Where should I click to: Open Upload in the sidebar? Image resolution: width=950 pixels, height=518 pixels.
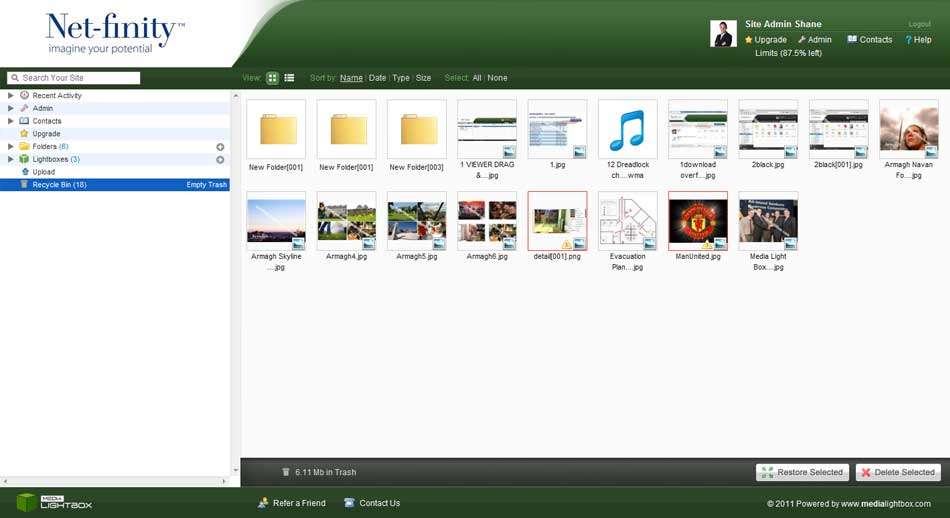tap(43, 172)
